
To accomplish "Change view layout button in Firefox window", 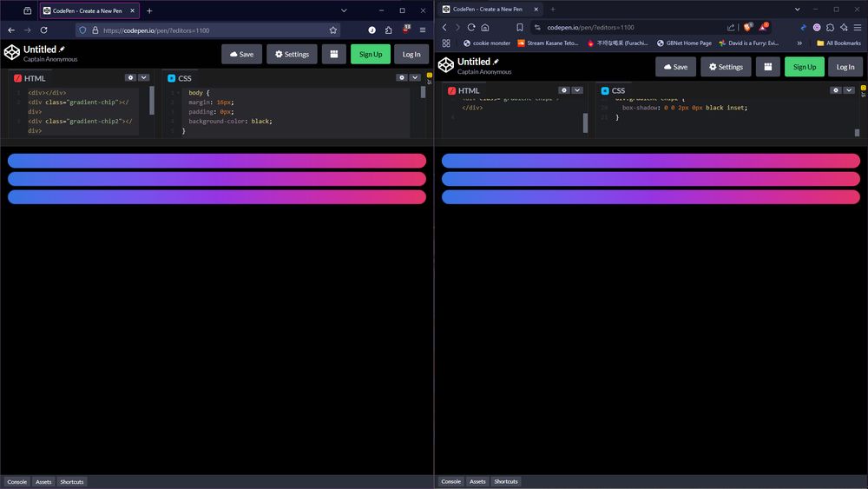I will coord(334,54).
